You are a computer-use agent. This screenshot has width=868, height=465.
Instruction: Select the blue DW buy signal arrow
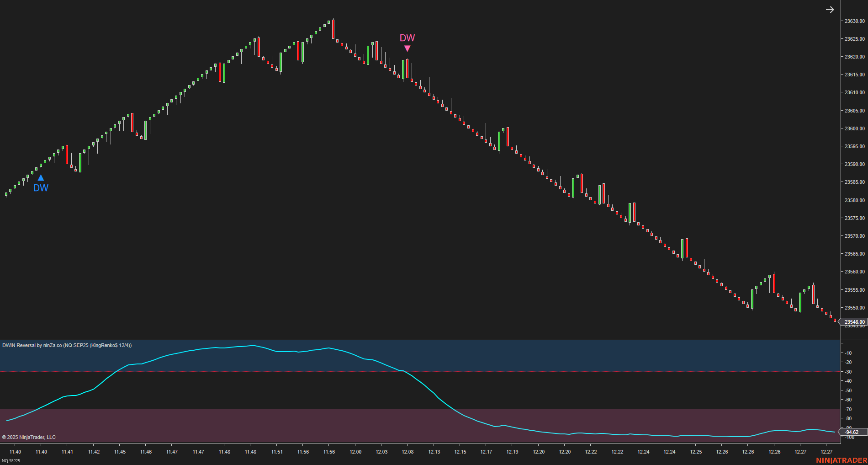[x=41, y=177]
